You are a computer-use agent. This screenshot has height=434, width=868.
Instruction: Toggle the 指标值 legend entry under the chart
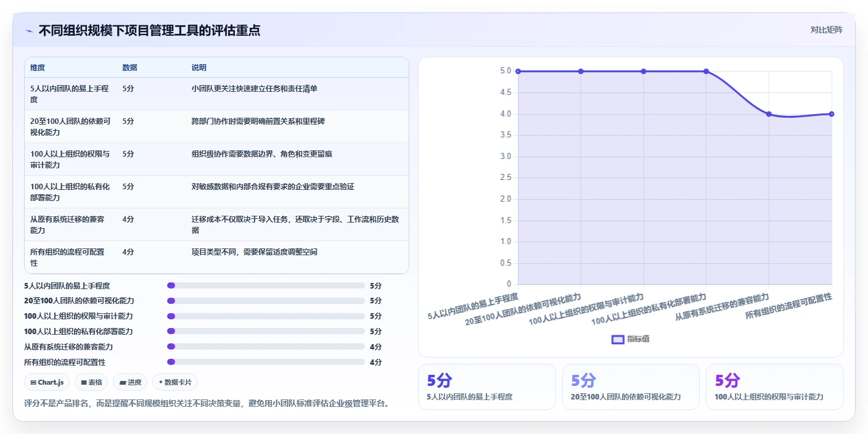[630, 339]
